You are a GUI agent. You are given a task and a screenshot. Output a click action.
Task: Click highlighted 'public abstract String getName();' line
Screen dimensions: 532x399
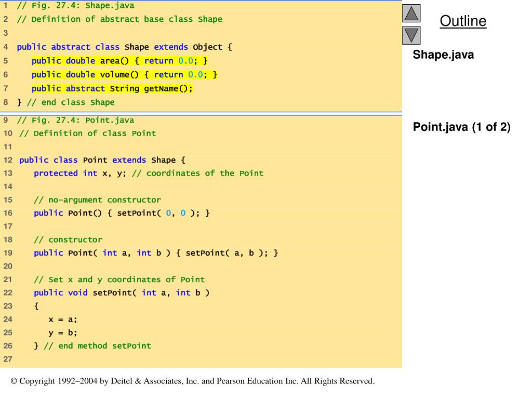[x=112, y=88]
